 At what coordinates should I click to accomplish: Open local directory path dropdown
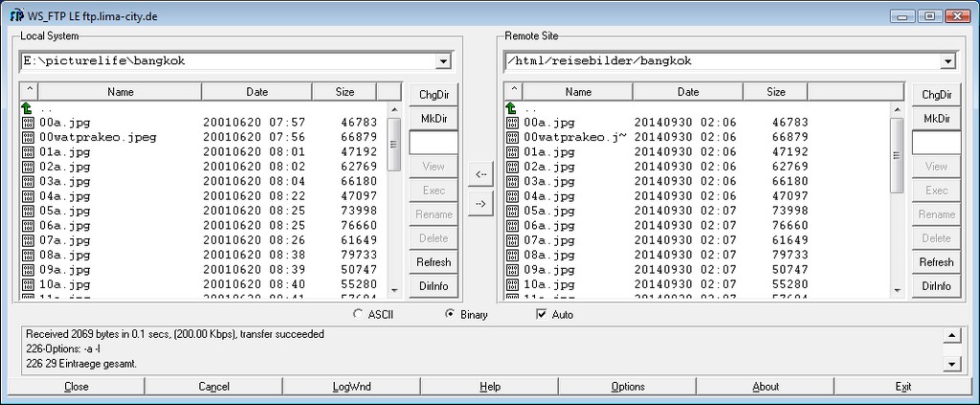click(x=443, y=61)
